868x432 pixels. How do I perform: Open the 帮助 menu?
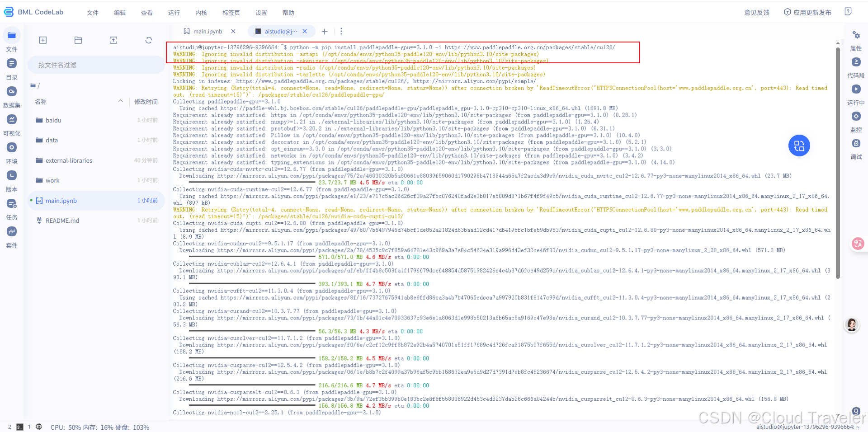pyautogui.click(x=288, y=13)
